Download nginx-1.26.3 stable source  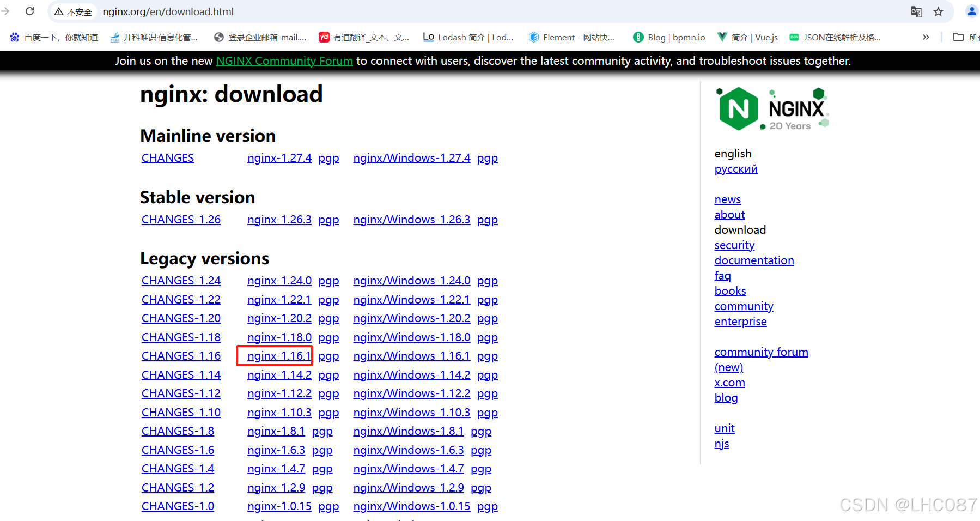pos(279,220)
